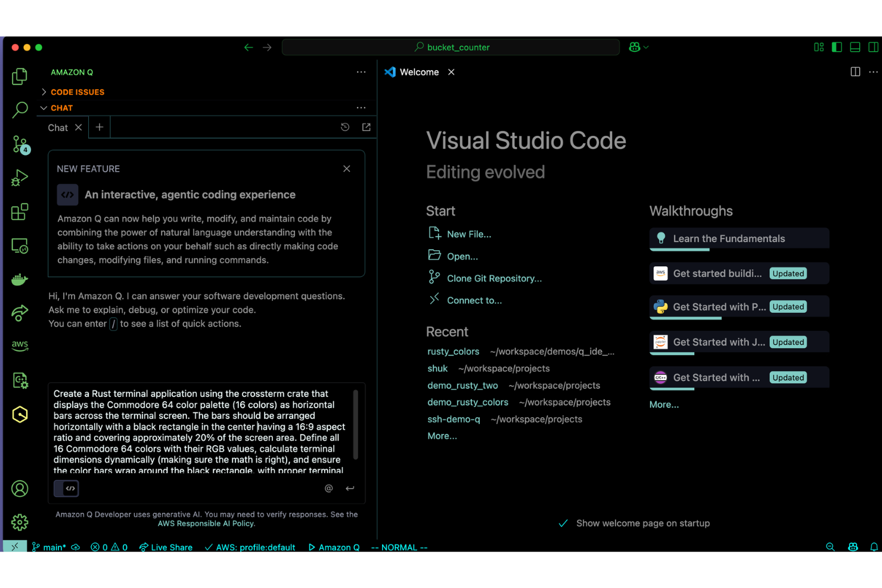This screenshot has width=882, height=588.
Task: Split the editor to the right
Action: click(855, 71)
